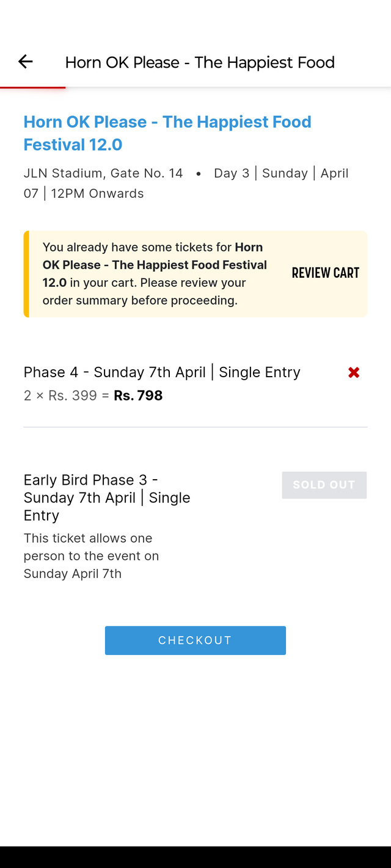Remove Phase 4 ticket with red X
The width and height of the screenshot is (391, 868).
(x=354, y=372)
